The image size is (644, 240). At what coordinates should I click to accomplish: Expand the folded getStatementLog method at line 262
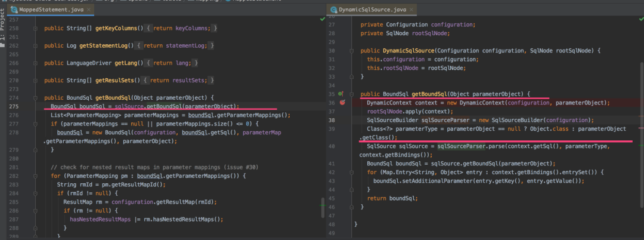(36, 45)
